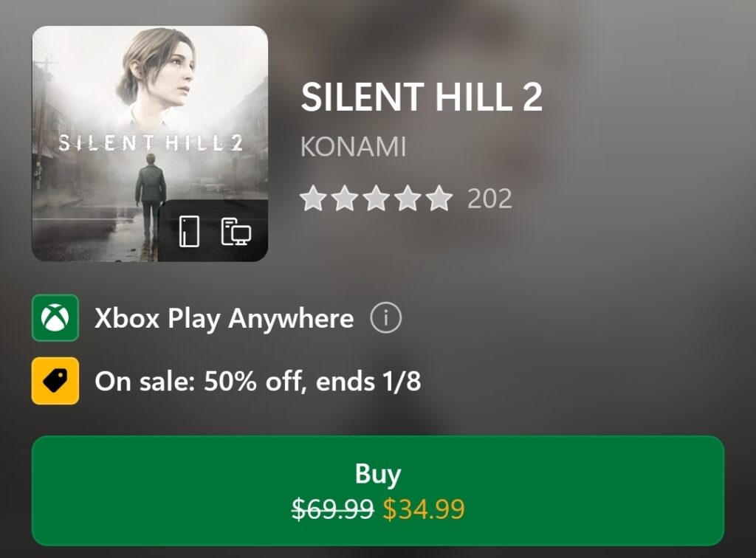Click the third rating star
The image size is (756, 558).
(x=376, y=199)
